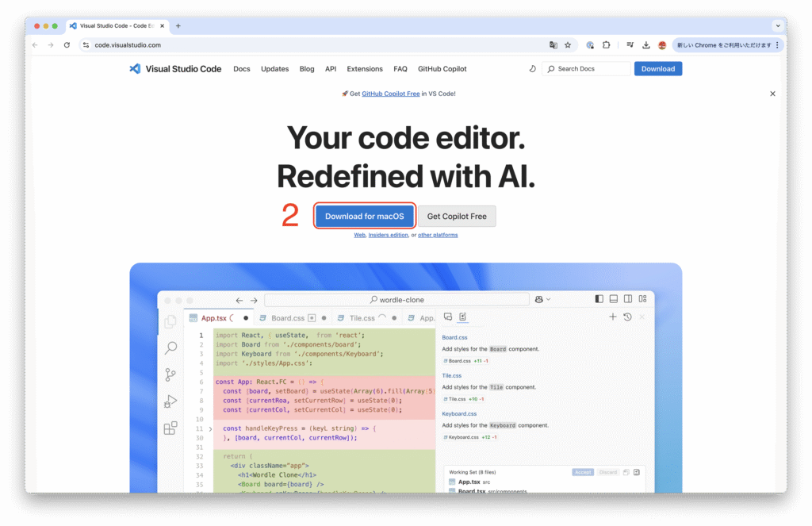Open the Insiders edition link

point(388,235)
